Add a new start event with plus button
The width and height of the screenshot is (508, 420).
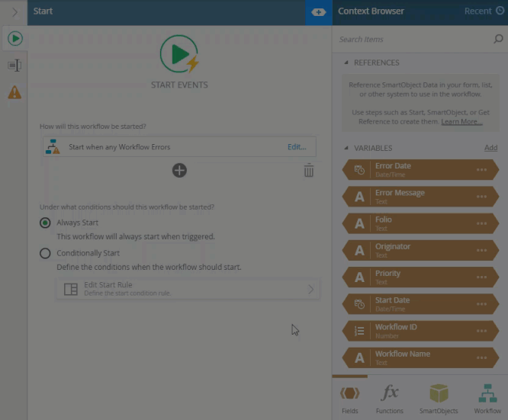[179, 170]
